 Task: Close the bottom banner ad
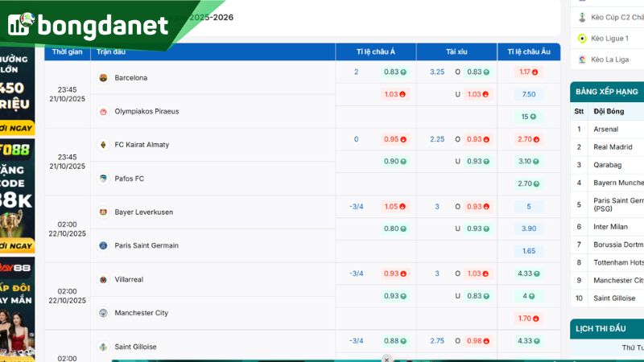386,359
